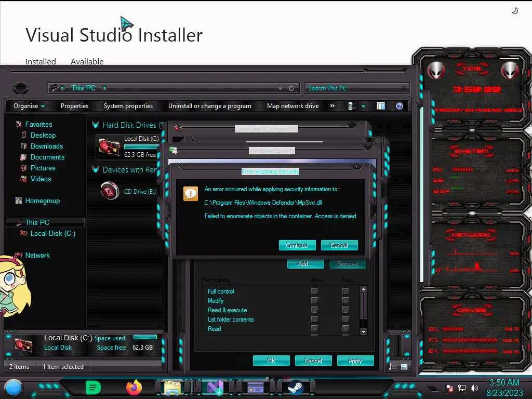Tick Deny checkbox for Full control
The height and width of the screenshot is (399, 532).
[345, 291]
